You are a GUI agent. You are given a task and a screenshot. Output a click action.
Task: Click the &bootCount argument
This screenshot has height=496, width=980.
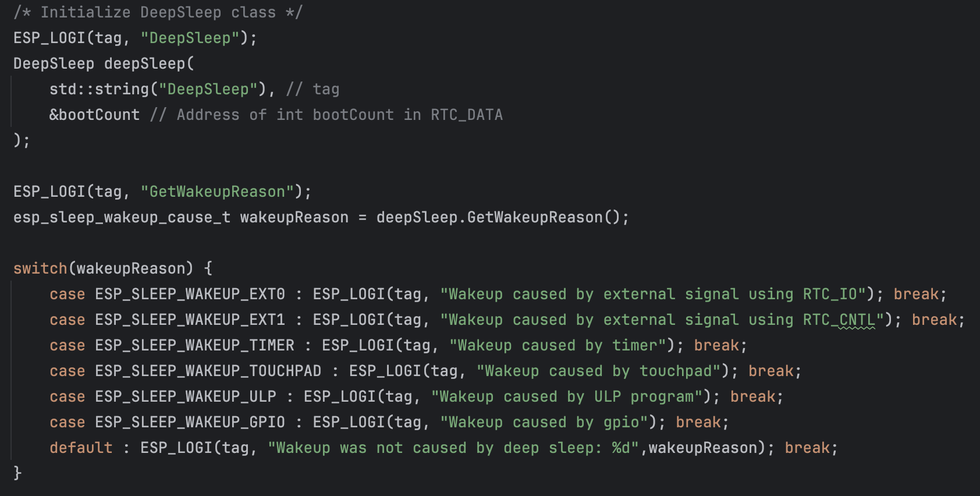(x=94, y=115)
